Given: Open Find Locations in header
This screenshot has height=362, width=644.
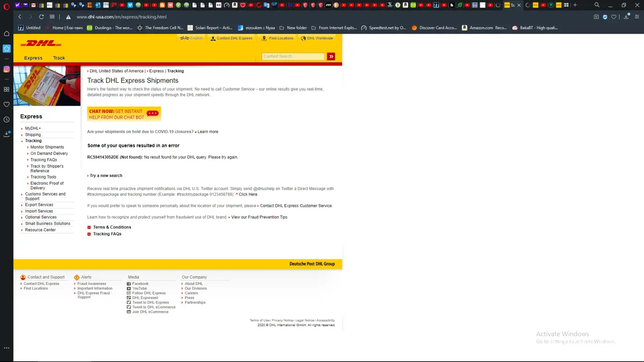Looking at the screenshot, I should [277, 38].
